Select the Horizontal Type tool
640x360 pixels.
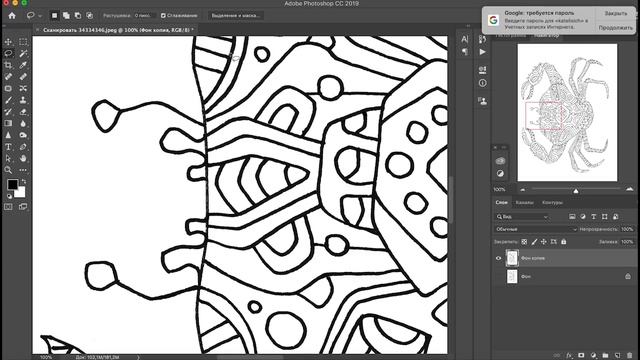8,147
